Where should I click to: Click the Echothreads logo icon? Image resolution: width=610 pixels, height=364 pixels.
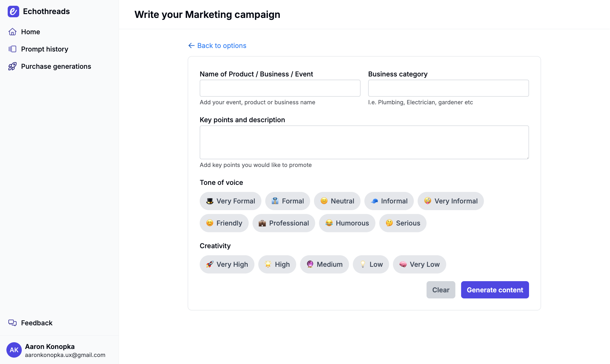(13, 12)
